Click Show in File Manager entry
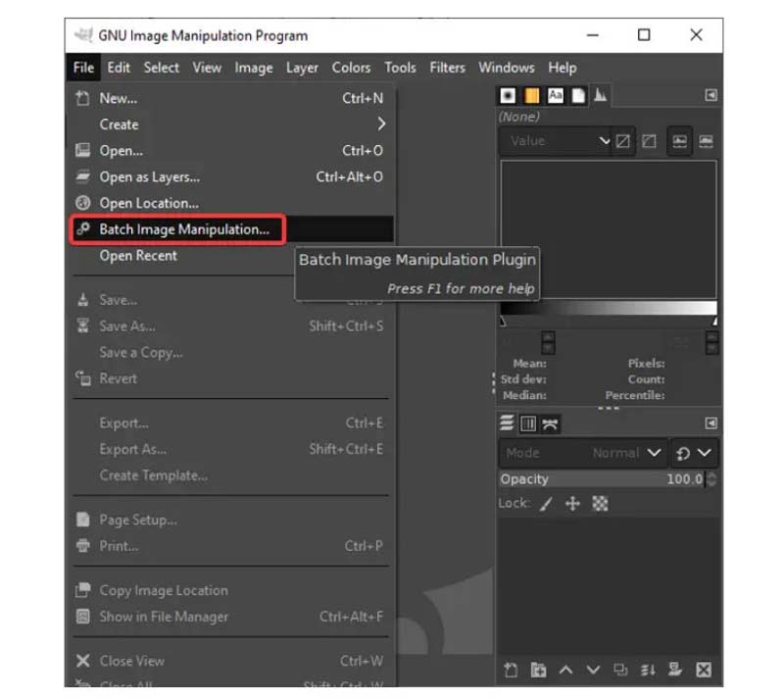 [x=230, y=617]
